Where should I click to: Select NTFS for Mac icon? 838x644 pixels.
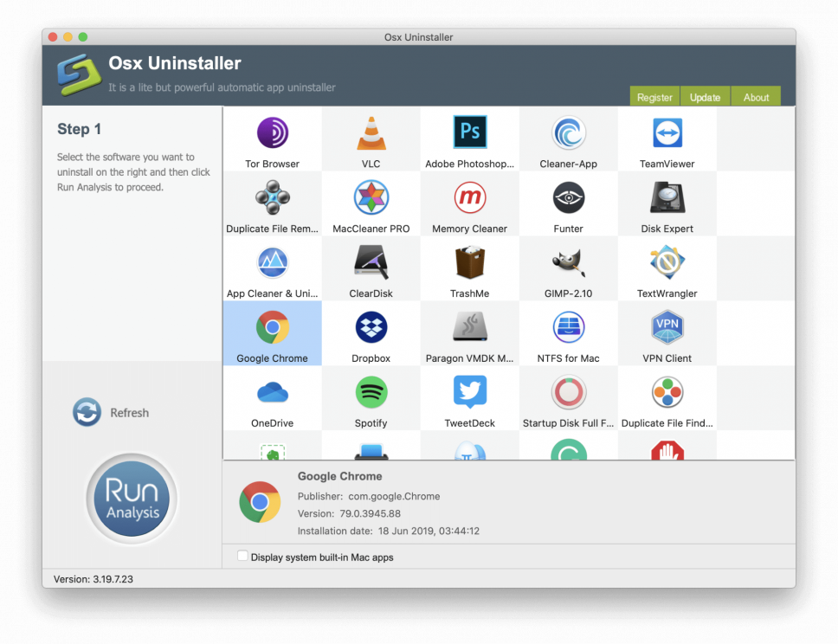click(x=569, y=327)
